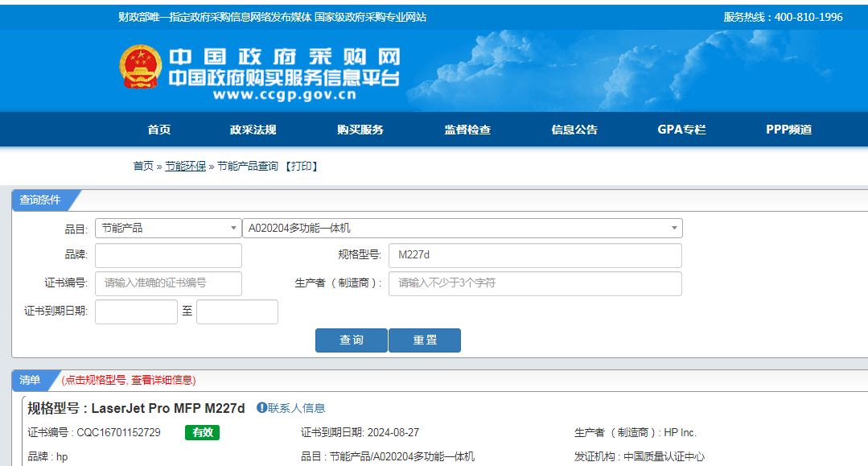The image size is (868, 466).
Task: Open 购买服务 navigation item
Action: tap(360, 130)
